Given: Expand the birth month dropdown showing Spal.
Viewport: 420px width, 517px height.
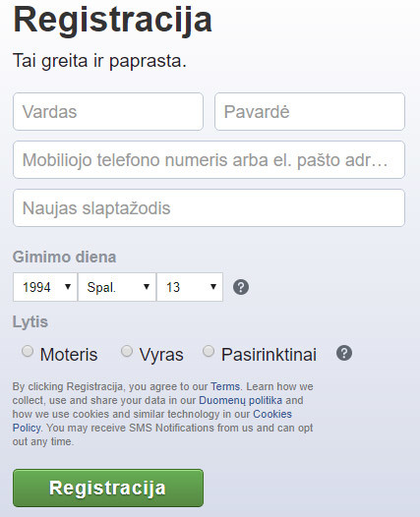Looking at the screenshot, I should (x=117, y=287).
